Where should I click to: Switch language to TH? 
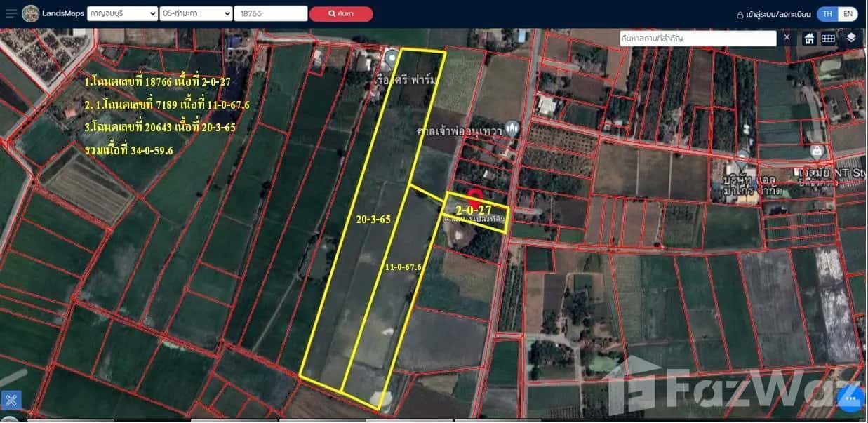828,14
